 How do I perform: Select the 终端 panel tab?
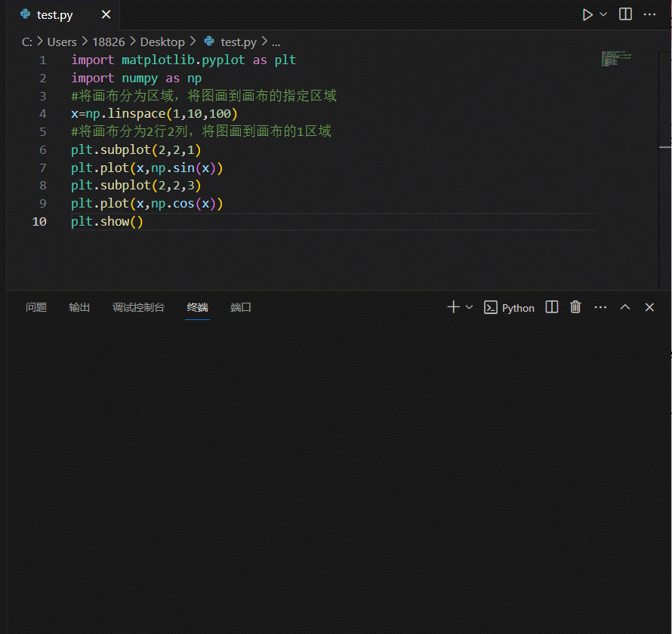[198, 307]
